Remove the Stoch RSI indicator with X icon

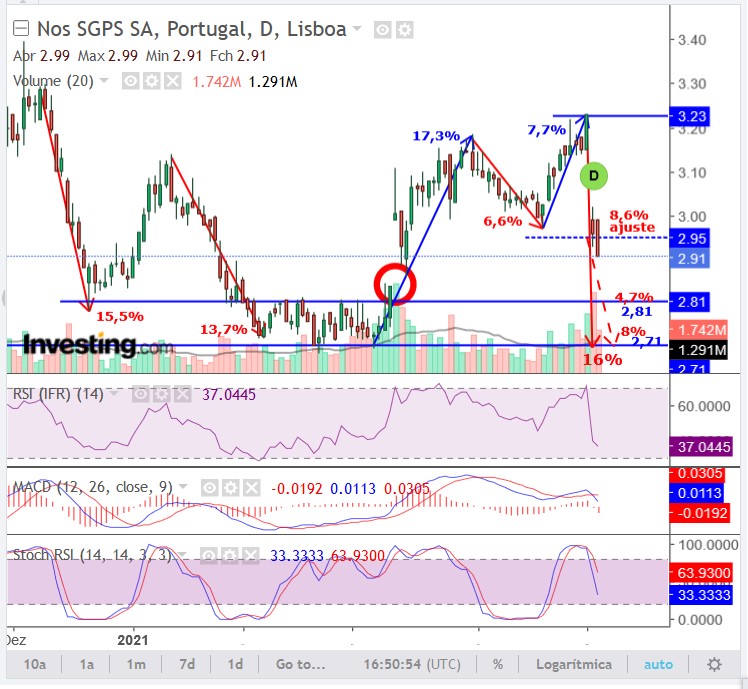click(252, 556)
